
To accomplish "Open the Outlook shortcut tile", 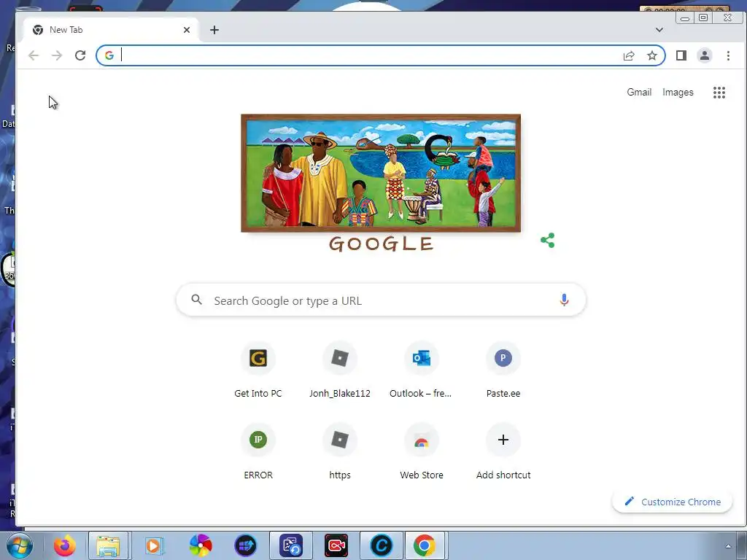I will pyautogui.click(x=421, y=370).
